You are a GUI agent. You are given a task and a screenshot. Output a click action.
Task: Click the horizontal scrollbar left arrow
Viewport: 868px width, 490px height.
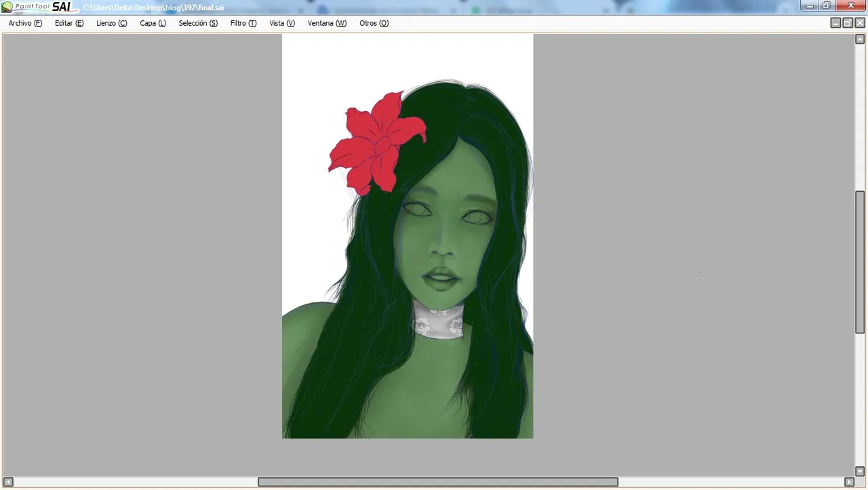pyautogui.click(x=8, y=482)
